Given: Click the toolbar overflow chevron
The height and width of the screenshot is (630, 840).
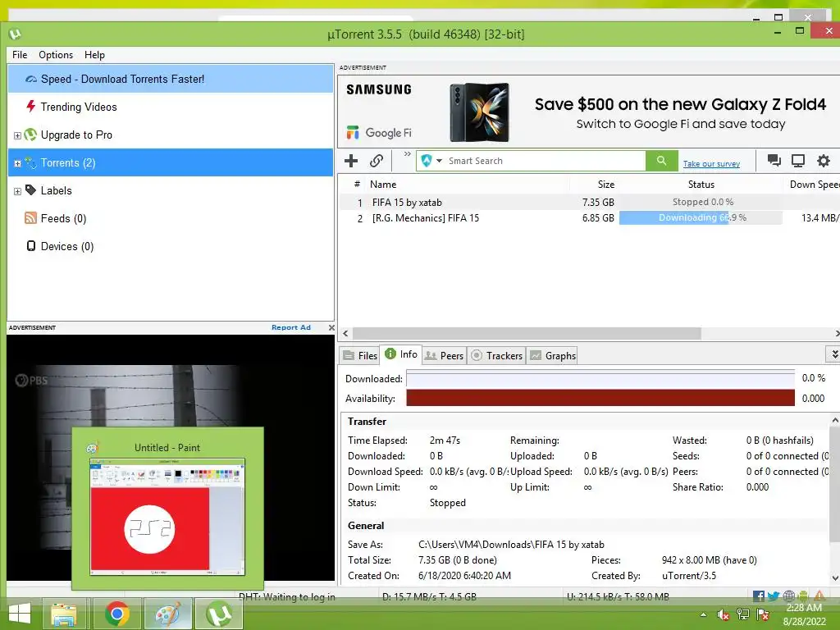Looking at the screenshot, I should [407, 154].
